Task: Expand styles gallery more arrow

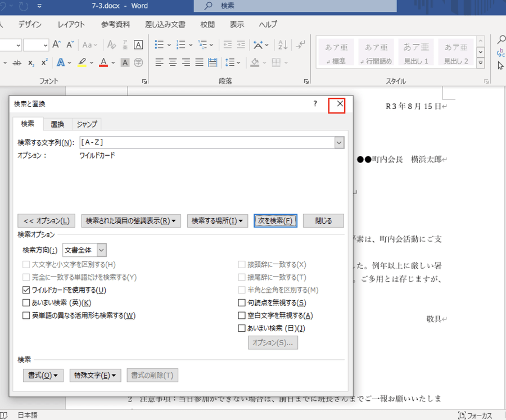Action: [x=481, y=62]
